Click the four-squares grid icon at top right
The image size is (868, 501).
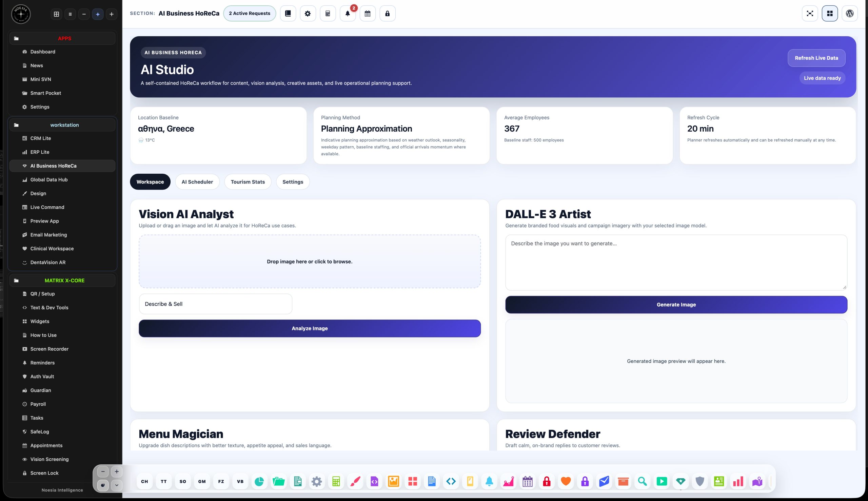(x=830, y=14)
